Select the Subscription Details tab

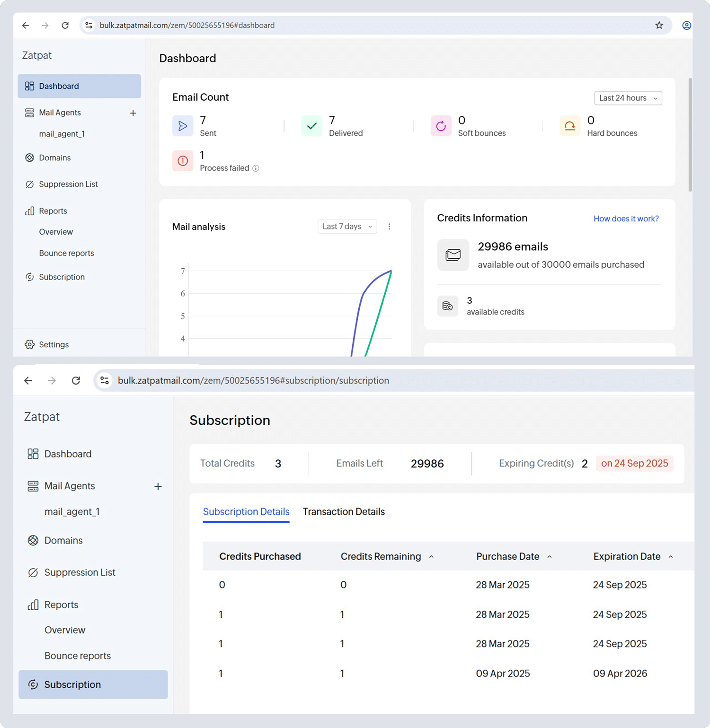click(x=246, y=512)
